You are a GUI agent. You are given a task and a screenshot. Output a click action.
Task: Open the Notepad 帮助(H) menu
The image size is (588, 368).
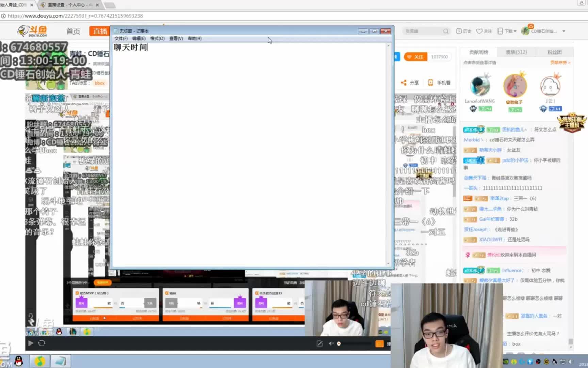[195, 39]
